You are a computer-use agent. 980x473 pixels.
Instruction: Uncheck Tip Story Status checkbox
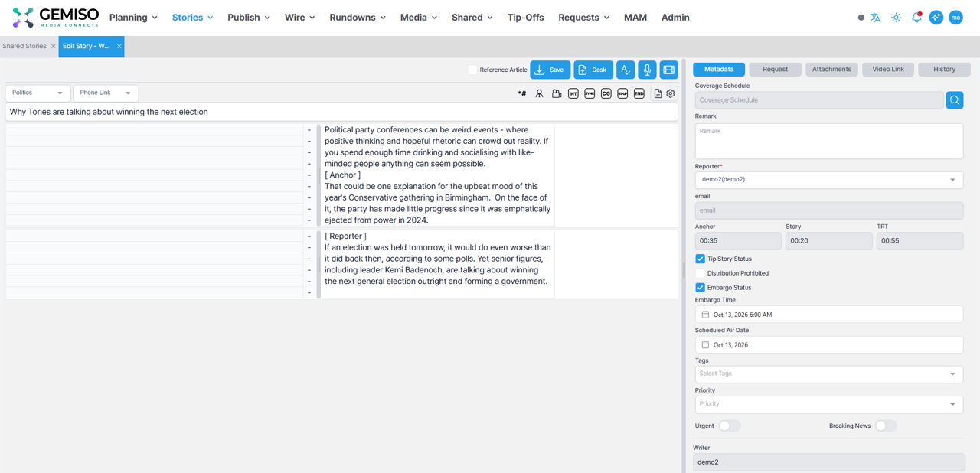700,259
